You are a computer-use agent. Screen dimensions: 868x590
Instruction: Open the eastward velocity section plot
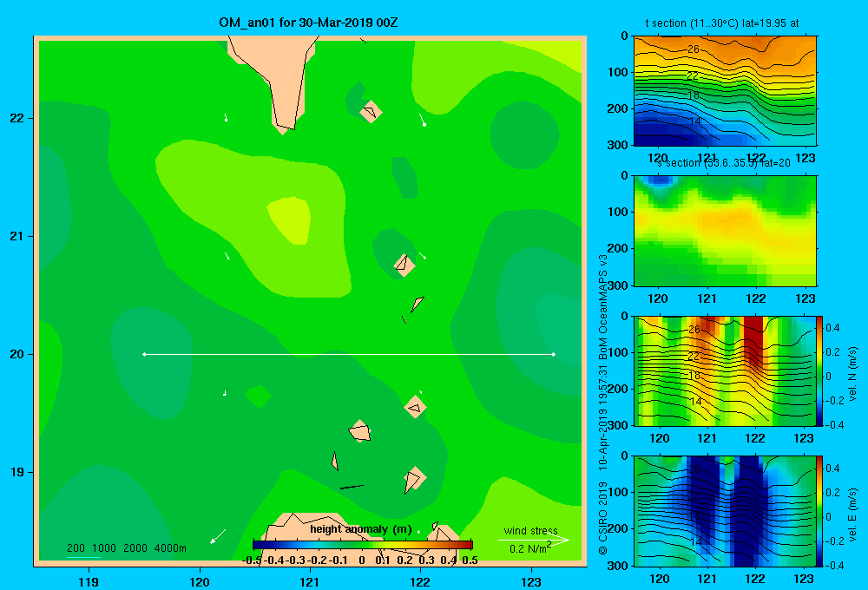(725, 511)
